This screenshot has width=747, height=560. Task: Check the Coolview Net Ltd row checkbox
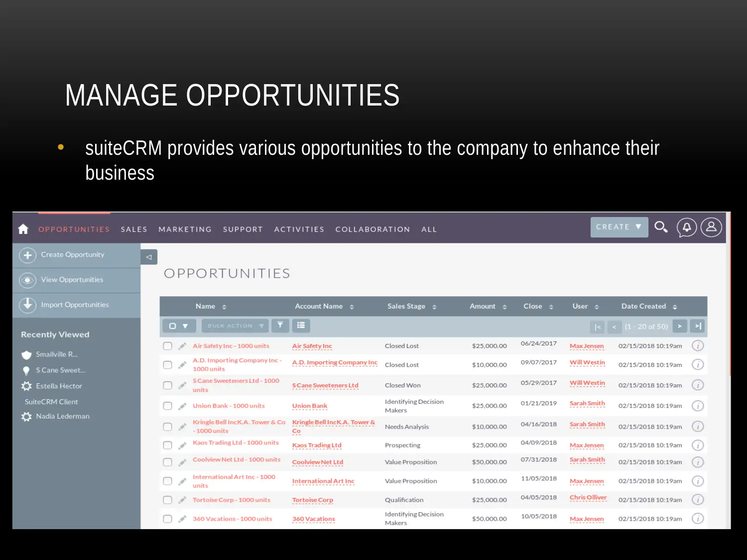coord(167,462)
